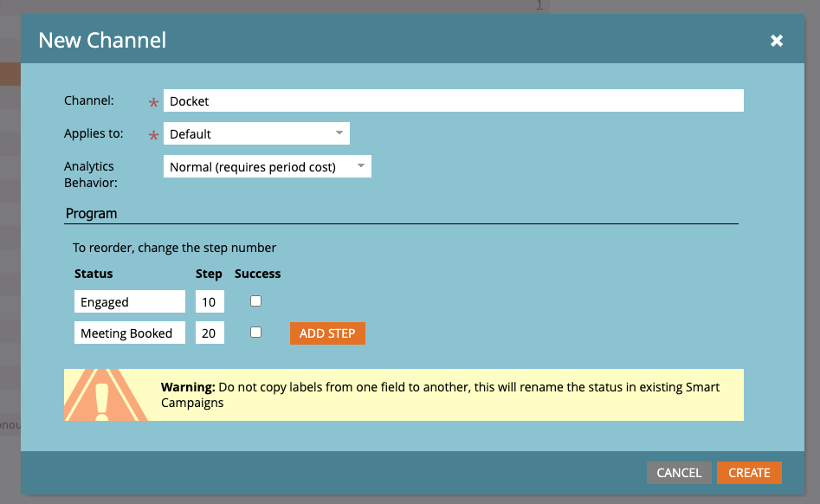Screen dimensions: 820x504
Task: Click the Step column header
Action: coord(209,274)
